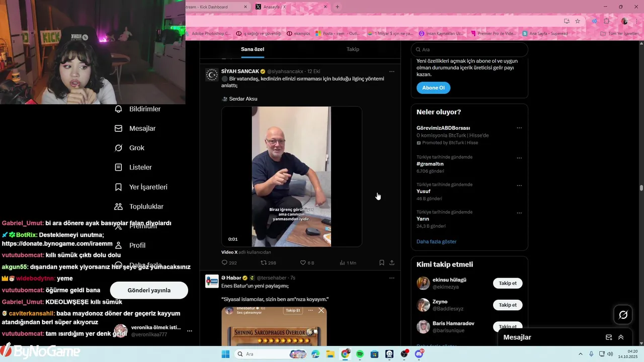Open ekampüs bookmark
Screen dimensions: 644x362
click(x=298, y=34)
